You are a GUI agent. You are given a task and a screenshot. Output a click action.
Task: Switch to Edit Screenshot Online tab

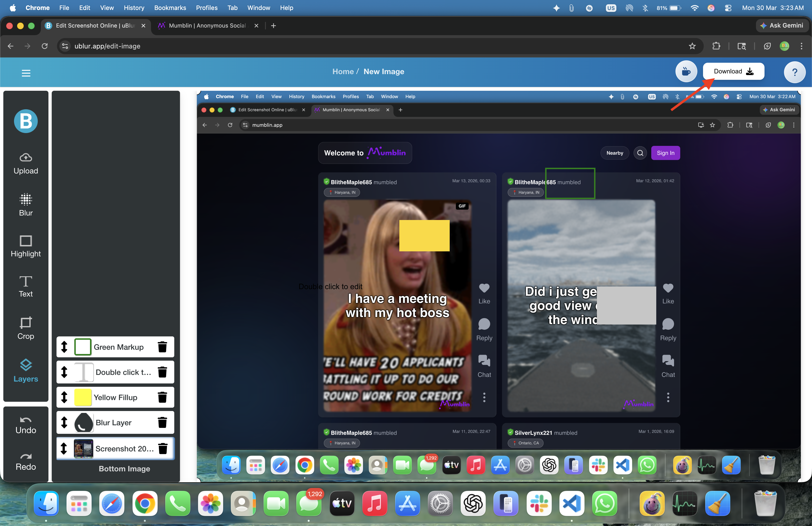click(95, 26)
